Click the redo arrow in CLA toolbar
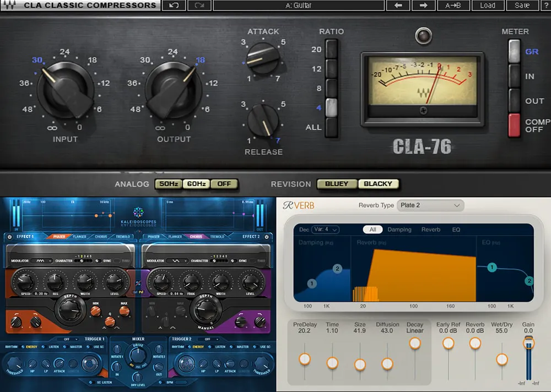Image resolution: width=551 pixels, height=392 pixels. [199, 6]
